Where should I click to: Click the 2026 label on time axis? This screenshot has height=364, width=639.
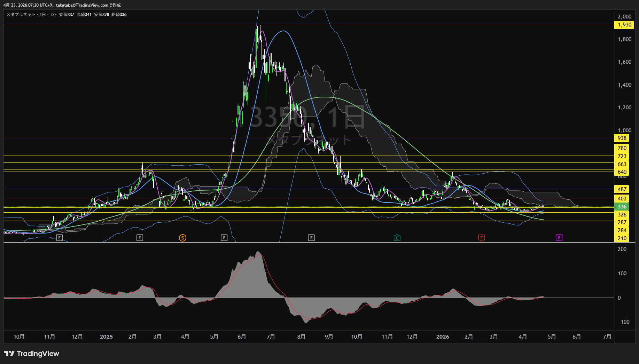pyautogui.click(x=443, y=337)
